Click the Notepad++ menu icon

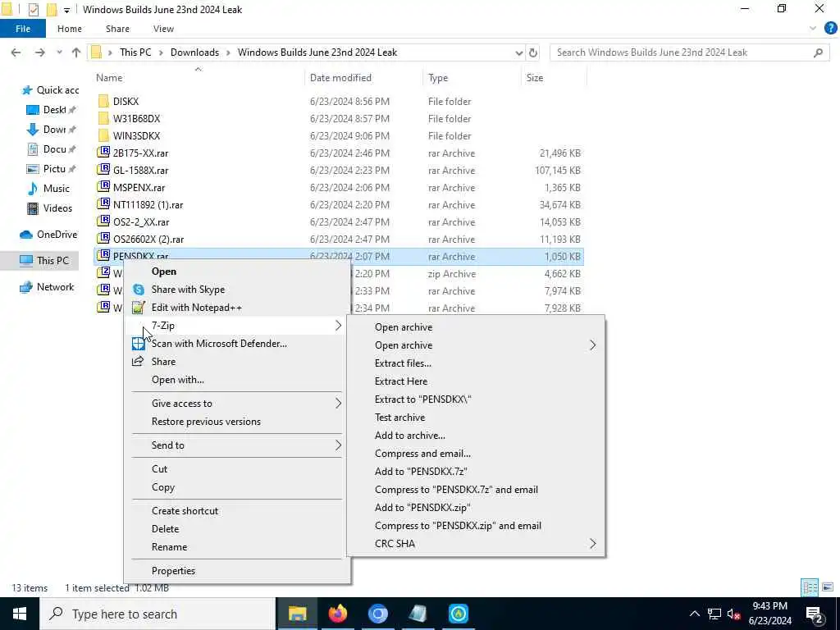tap(139, 308)
